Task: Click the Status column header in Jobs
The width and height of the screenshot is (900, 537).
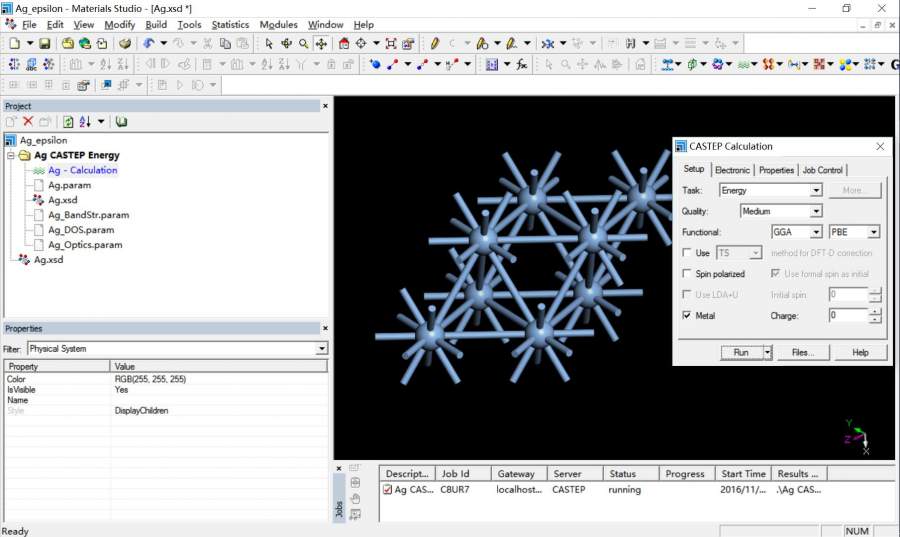Action: pos(630,474)
